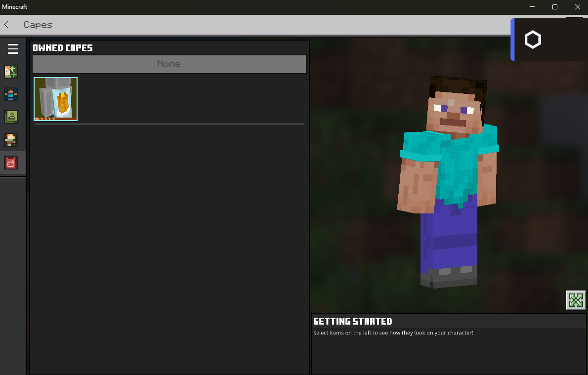Click the Steve character model in the preview
Screen dimensions: 588x375
(449, 182)
